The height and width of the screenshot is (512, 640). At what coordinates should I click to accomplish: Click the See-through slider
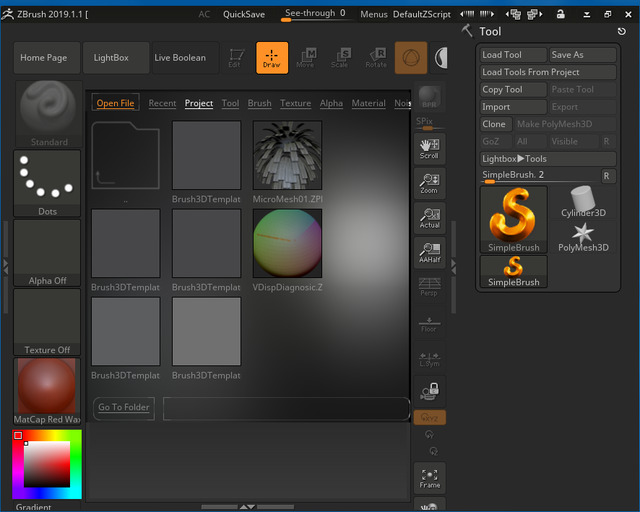click(315, 14)
